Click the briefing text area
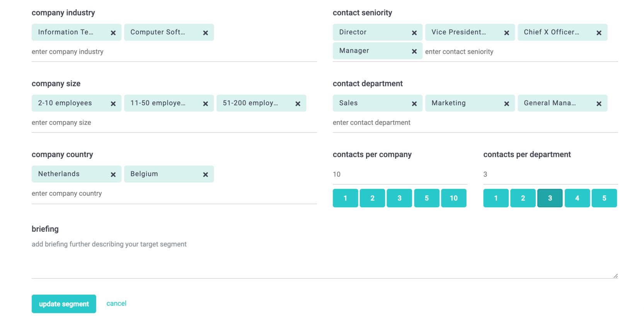Image resolution: width=644 pixels, height=329 pixels. pyautogui.click(x=324, y=257)
